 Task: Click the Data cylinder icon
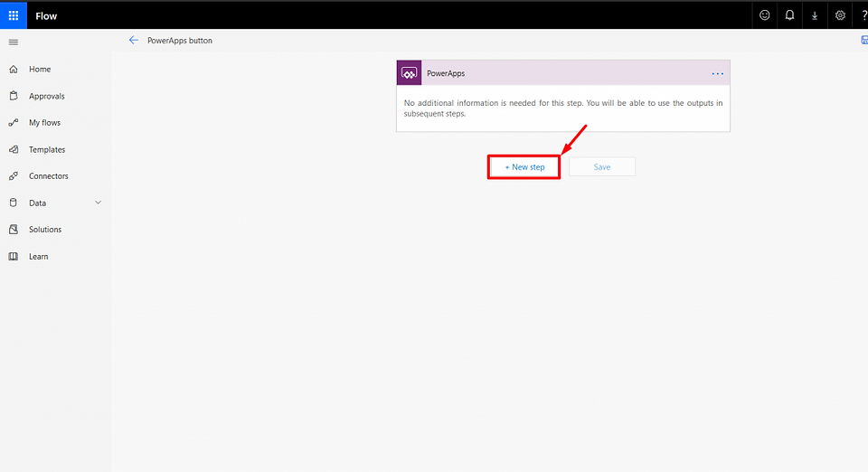click(x=14, y=203)
